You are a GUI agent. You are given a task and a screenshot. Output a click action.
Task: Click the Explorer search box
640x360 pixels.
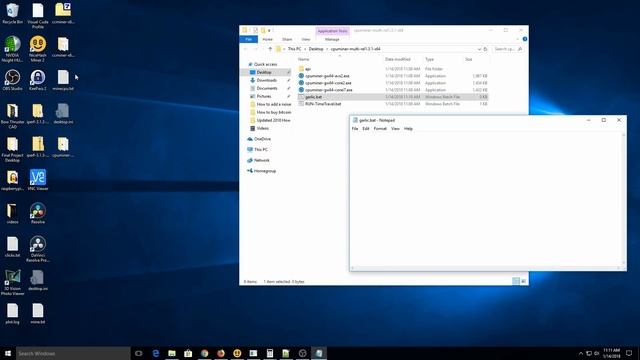(x=508, y=49)
